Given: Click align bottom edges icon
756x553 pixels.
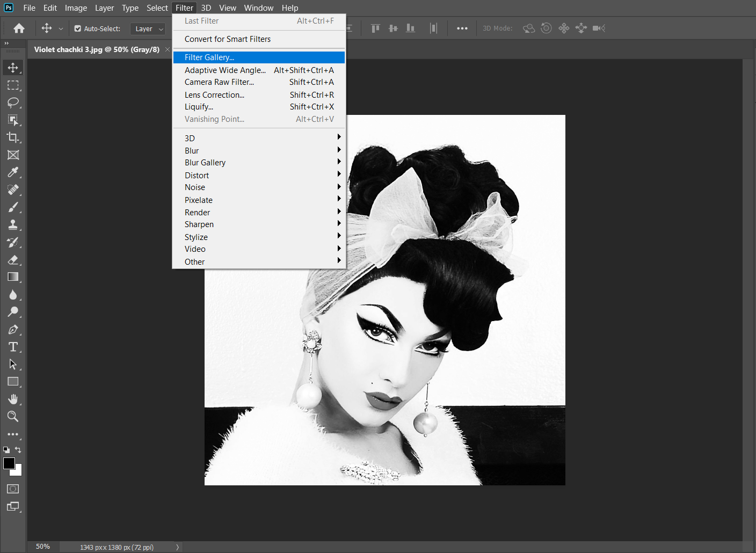Looking at the screenshot, I should click(410, 28).
